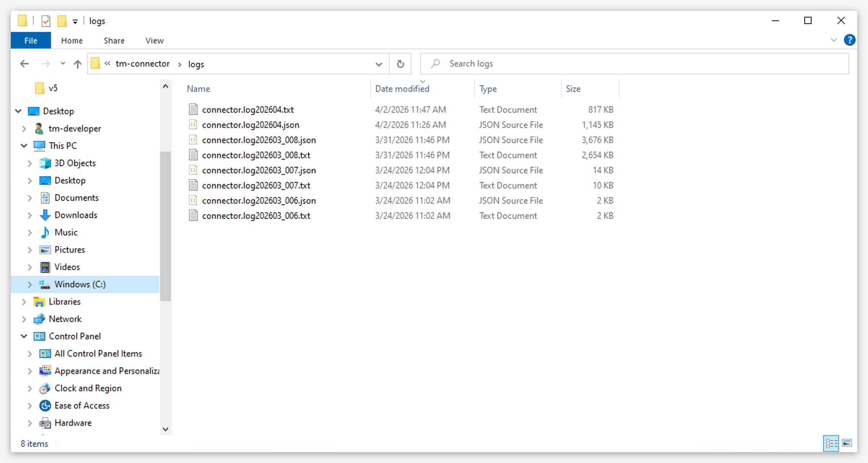This screenshot has height=463, width=868.
Task: Click the v5 folder icon in sidebar
Action: (x=40, y=88)
